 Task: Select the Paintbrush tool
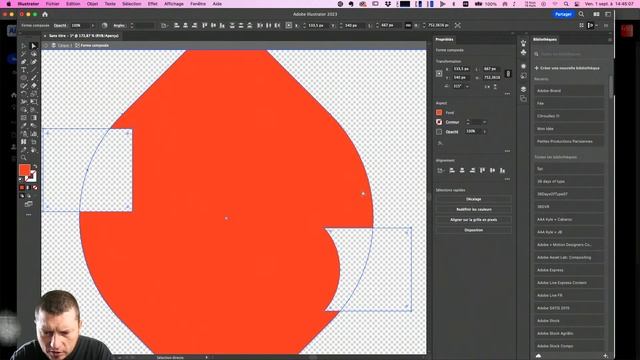click(x=34, y=78)
